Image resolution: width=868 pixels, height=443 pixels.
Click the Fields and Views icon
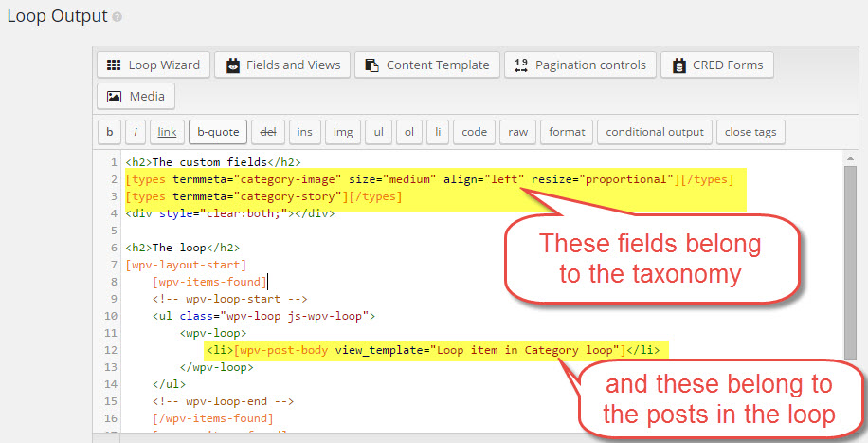233,65
